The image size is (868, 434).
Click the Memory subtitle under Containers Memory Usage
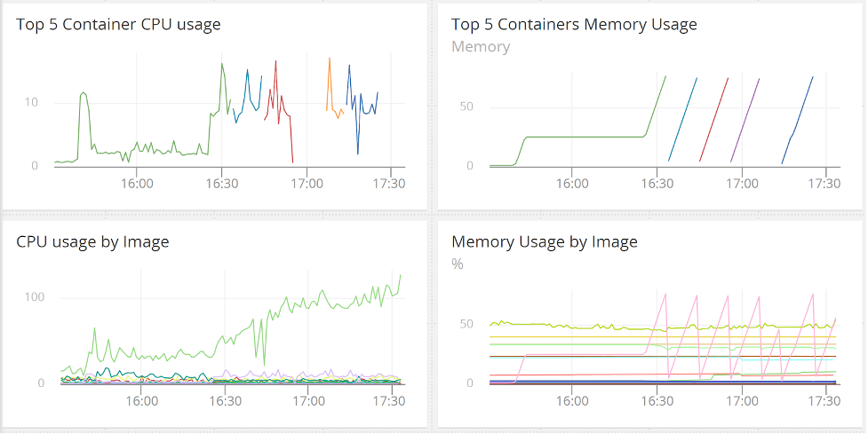pyautogui.click(x=481, y=47)
